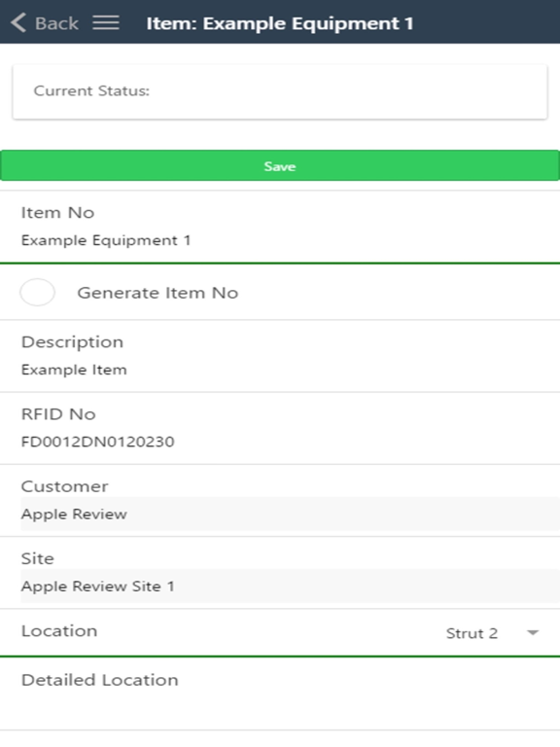This screenshot has height=747, width=560.
Task: Select the Generate Item No label
Action: 157,293
